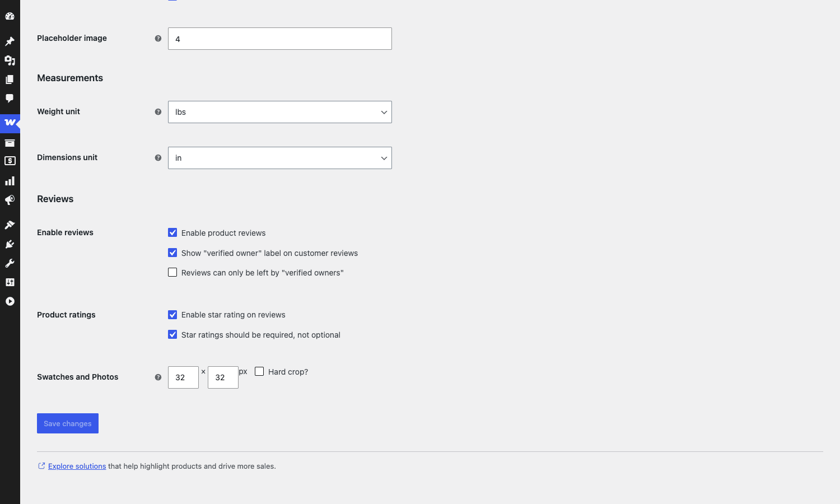Open Payments dollar sign icon

[10, 161]
